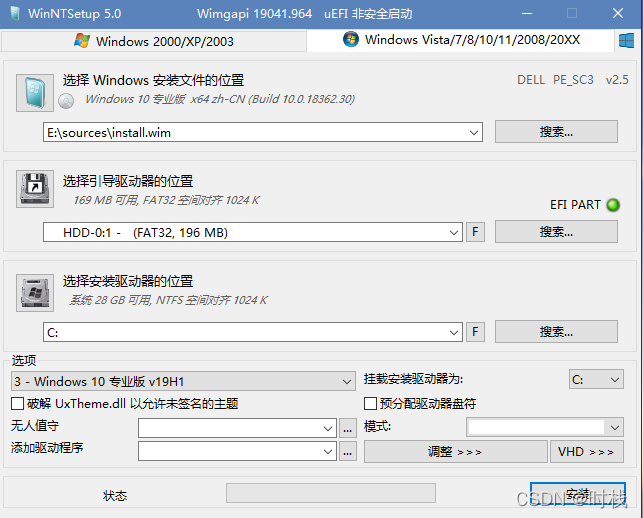Screen dimensions: 643x518
Task: Open the VHD >>> button
Action: (x=587, y=452)
